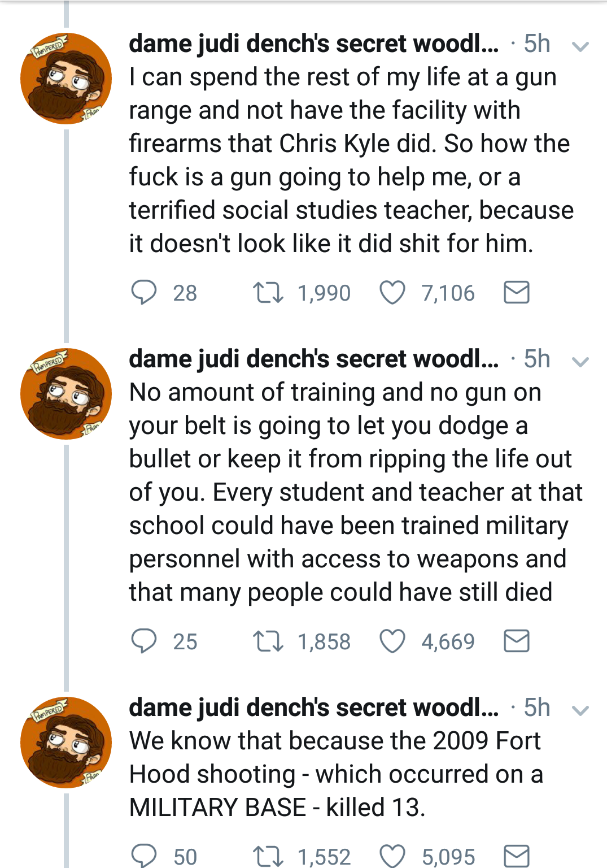
Task: Tap the avatar beside 'No amount of training' tweet
Action: (x=66, y=394)
